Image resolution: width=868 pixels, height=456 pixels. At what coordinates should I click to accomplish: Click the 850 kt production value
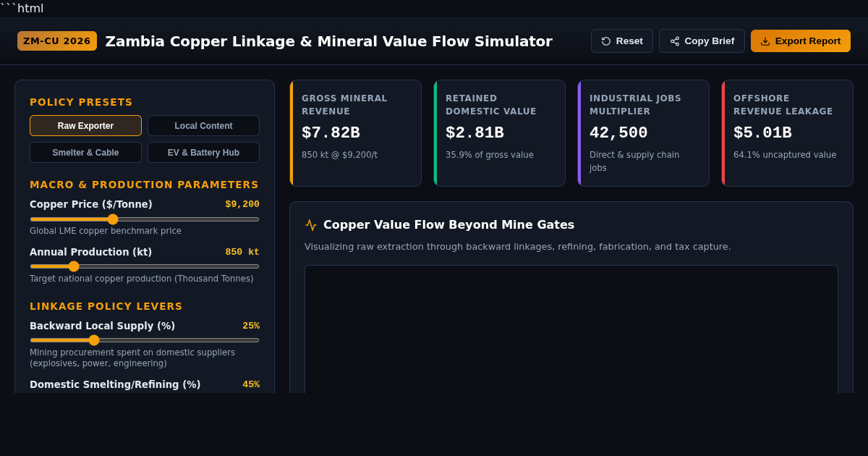[x=242, y=252]
